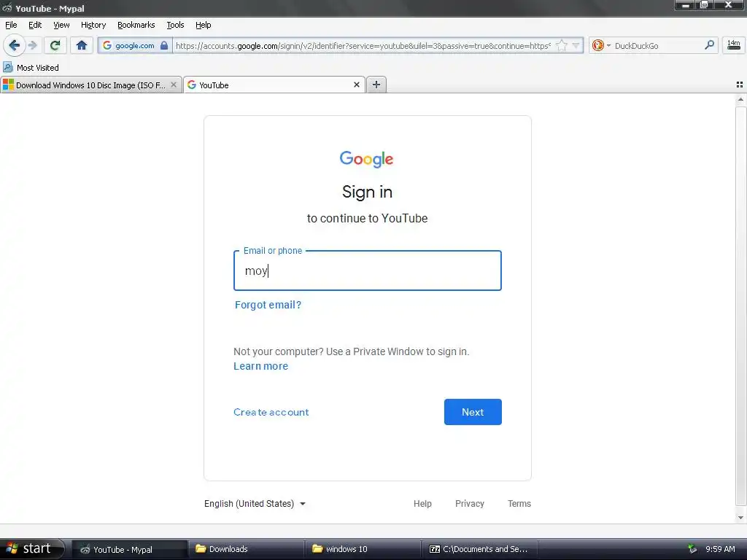The height and width of the screenshot is (560, 747).
Task: Switch to the windows 10 folder taskbar item
Action: pos(363,550)
